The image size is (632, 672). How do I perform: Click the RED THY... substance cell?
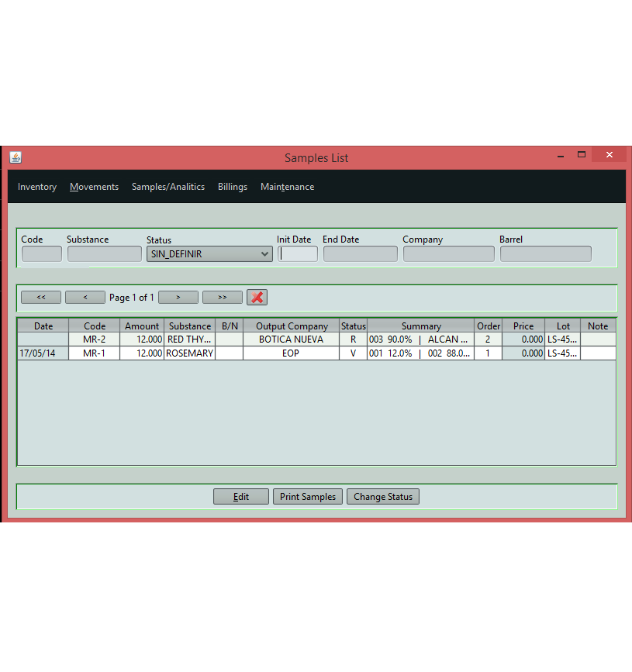pos(189,339)
